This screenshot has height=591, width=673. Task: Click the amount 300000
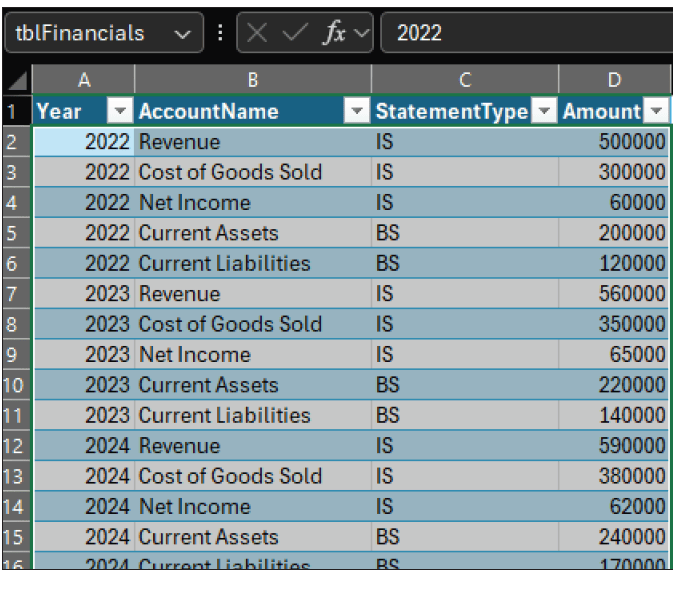[614, 172]
